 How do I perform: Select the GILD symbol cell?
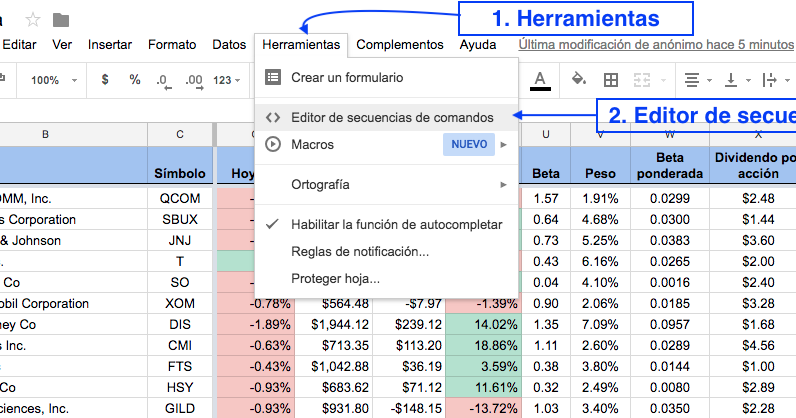pos(180,408)
